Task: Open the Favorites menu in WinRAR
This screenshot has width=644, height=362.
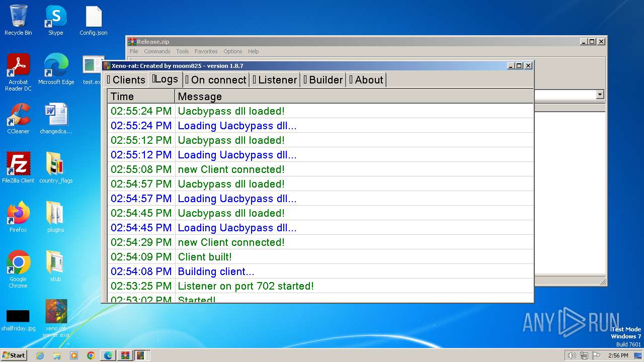Action: pos(206,51)
